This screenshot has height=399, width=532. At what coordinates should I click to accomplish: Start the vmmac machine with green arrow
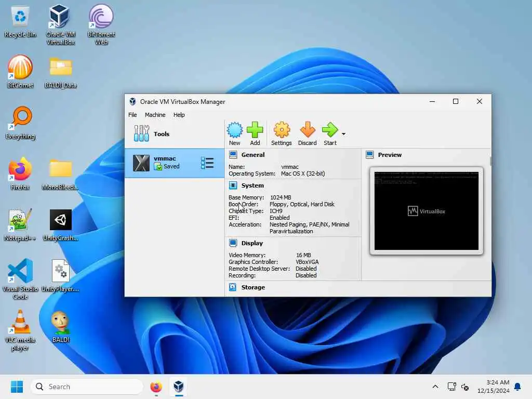[330, 134]
